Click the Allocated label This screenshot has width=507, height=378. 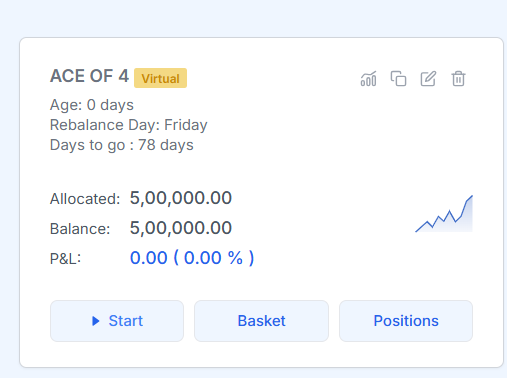click(85, 199)
